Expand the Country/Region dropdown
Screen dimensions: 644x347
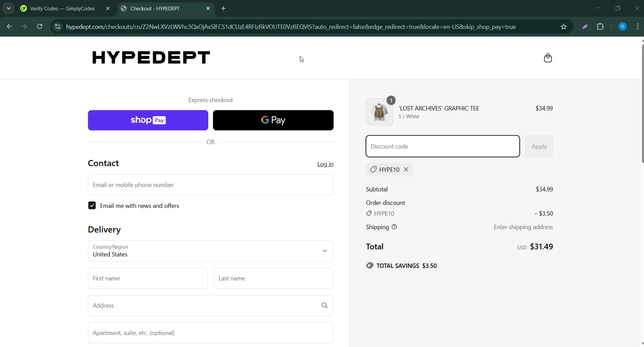click(x=210, y=251)
